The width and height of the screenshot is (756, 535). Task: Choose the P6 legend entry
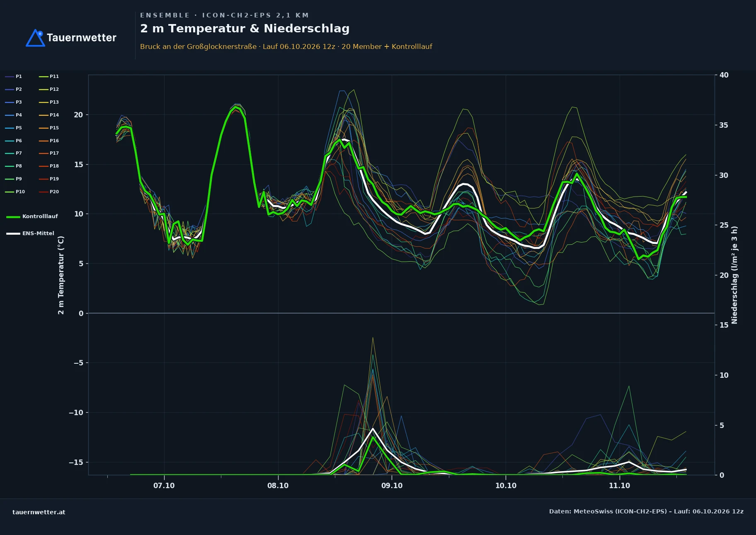pos(14,141)
